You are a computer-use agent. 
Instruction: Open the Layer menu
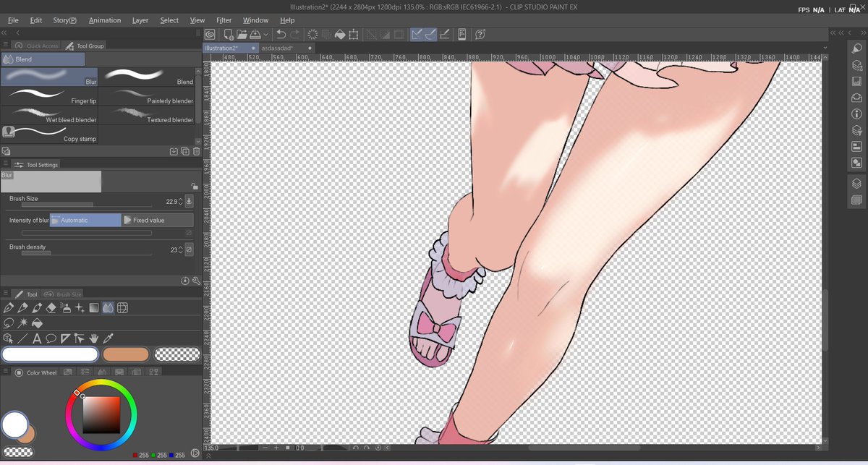click(x=140, y=20)
